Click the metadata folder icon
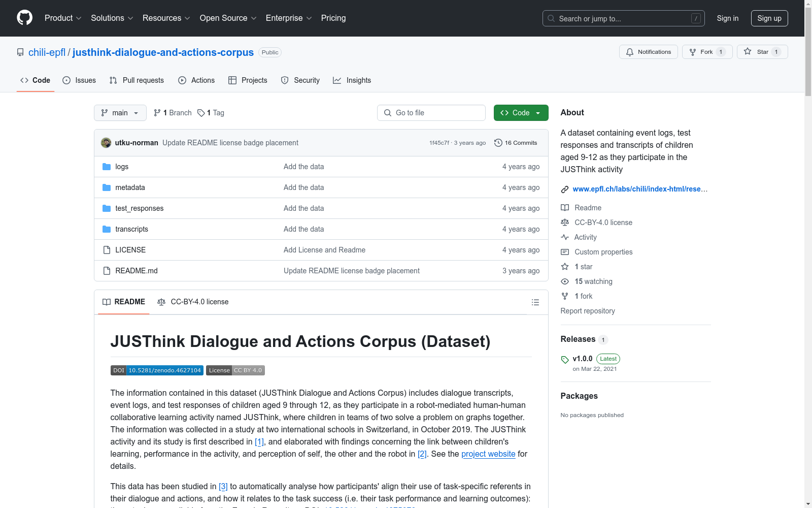The width and height of the screenshot is (812, 508). pyautogui.click(x=107, y=187)
